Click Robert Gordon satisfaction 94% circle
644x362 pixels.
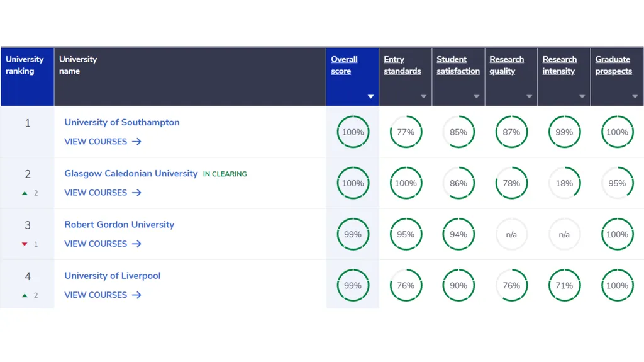click(458, 234)
